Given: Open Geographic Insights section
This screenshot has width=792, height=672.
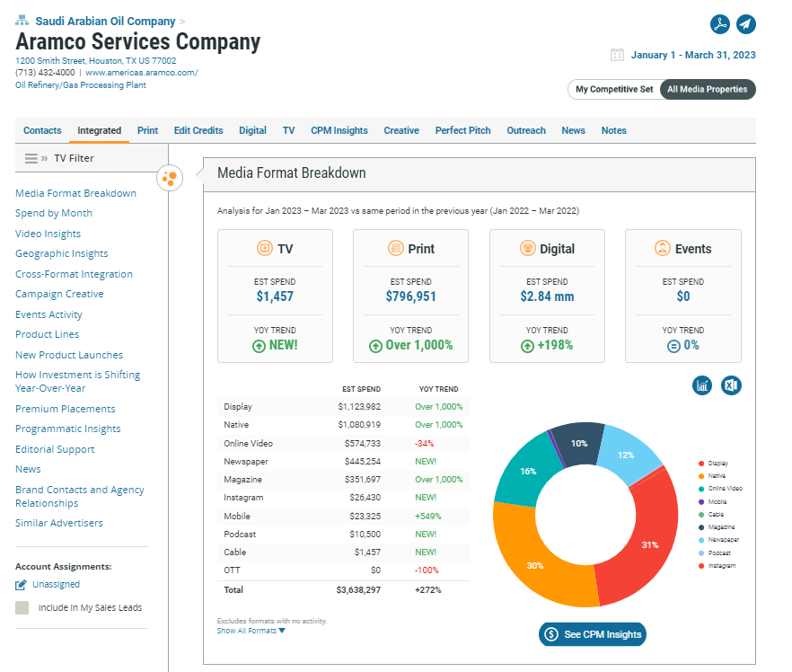Looking at the screenshot, I should [62, 253].
